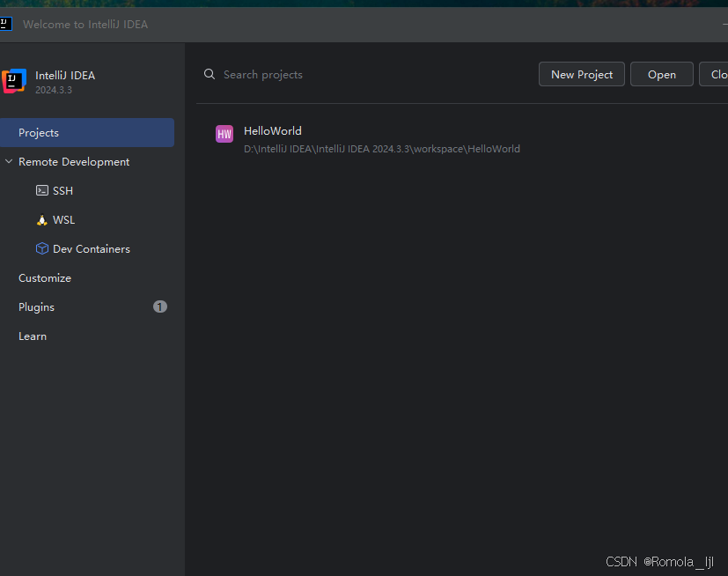Collapse the Remote Development section chevron

tap(9, 161)
